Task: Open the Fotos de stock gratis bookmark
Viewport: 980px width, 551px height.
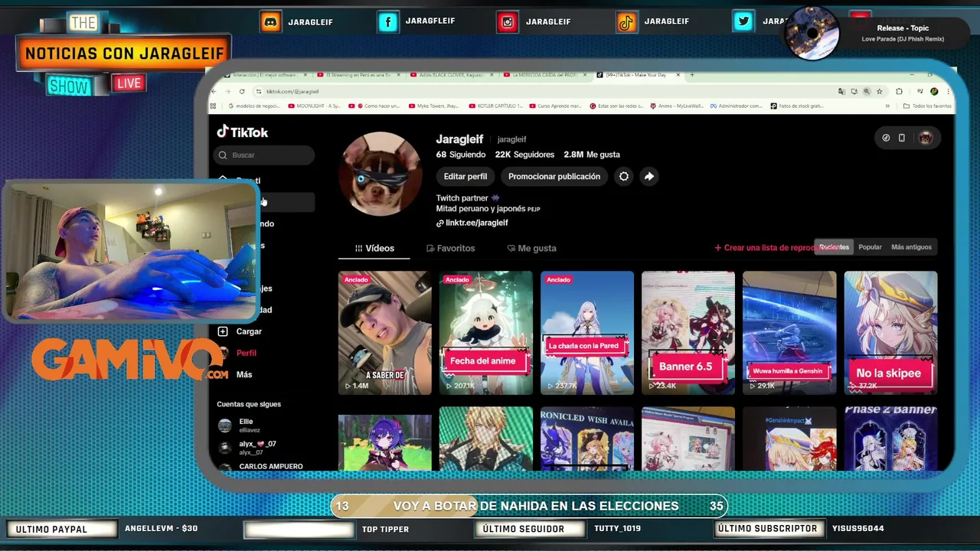Action: 796,106
